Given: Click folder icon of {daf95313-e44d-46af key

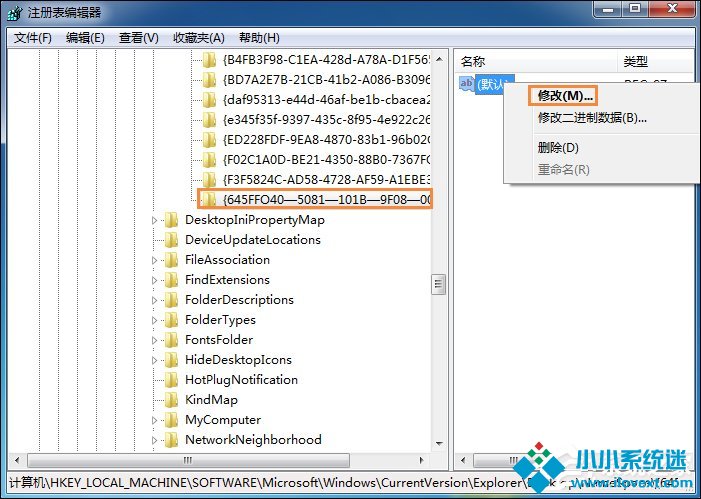Looking at the screenshot, I should click(x=209, y=100).
